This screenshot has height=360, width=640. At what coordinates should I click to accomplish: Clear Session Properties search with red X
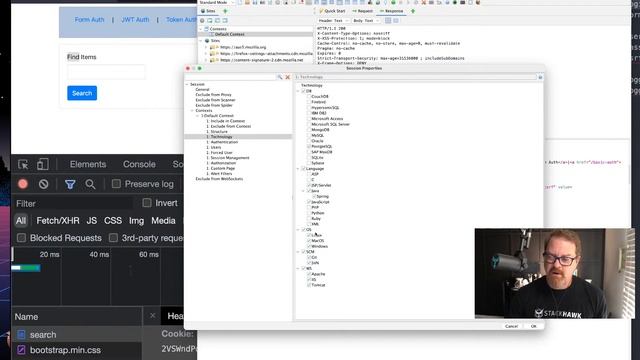tap(287, 77)
